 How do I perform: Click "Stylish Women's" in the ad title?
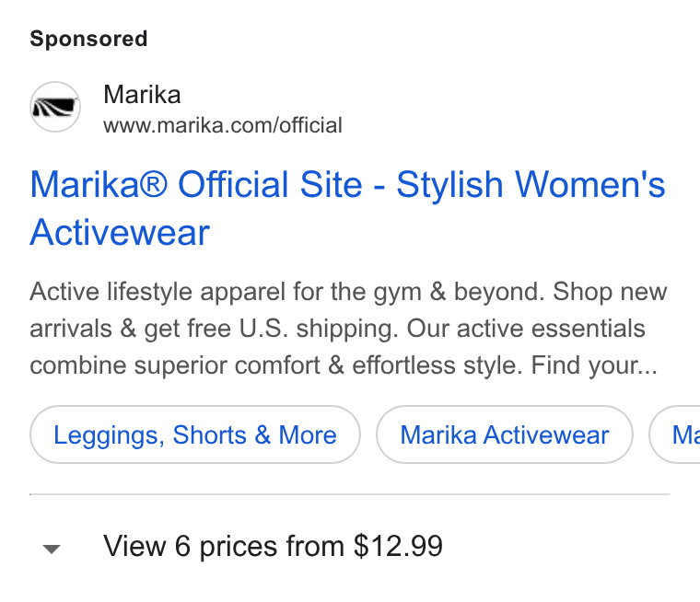click(531, 185)
